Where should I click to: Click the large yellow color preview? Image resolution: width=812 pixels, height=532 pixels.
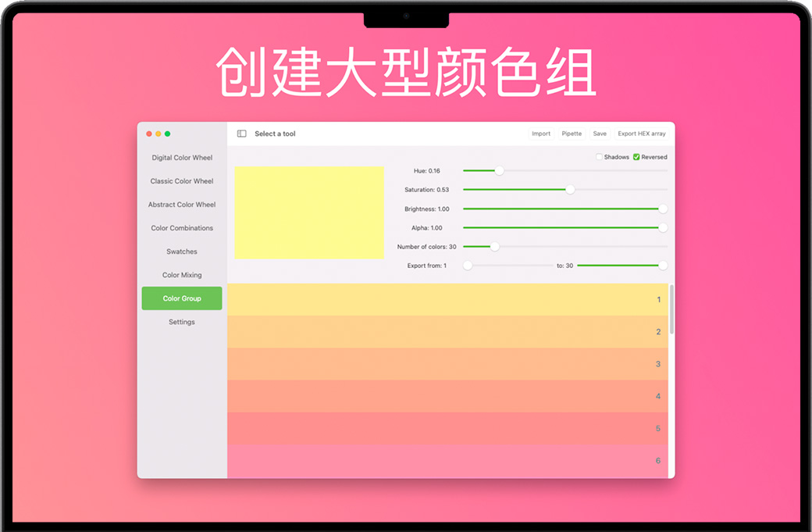309,212
